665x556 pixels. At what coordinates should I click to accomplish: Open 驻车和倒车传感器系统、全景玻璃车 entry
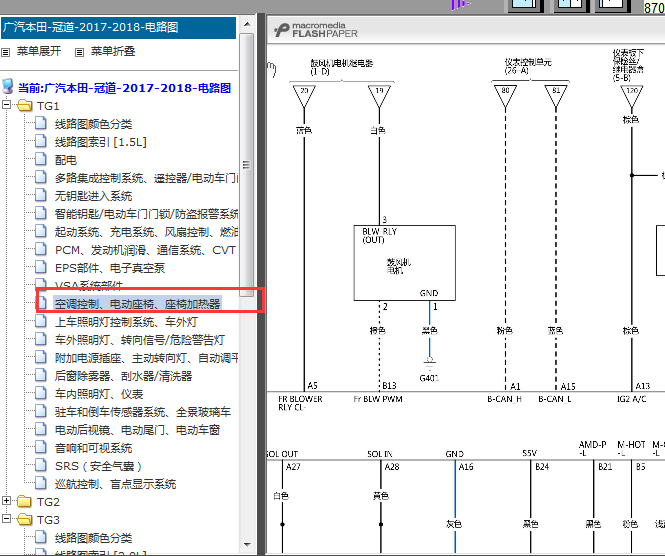143,412
